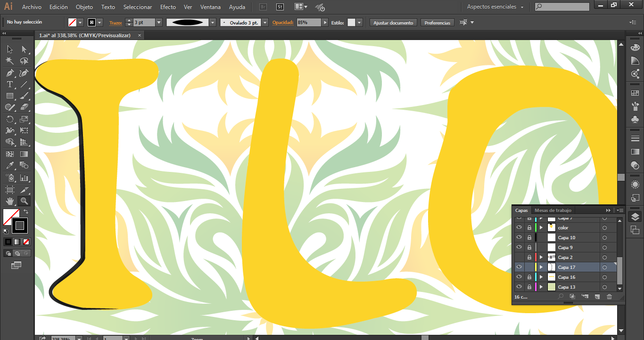The width and height of the screenshot is (644, 340).
Task: Select the Eyedropper tool
Action: pyautogui.click(x=9, y=165)
